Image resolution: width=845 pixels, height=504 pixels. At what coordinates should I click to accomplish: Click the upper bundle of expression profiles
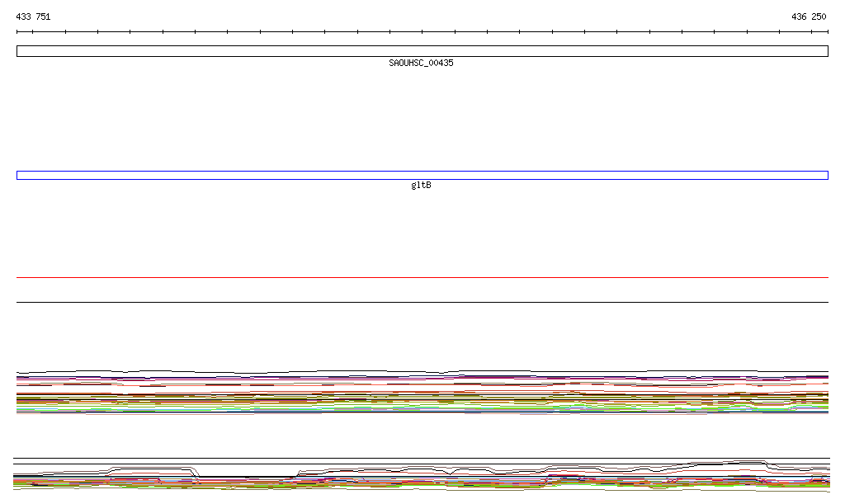pos(422,392)
